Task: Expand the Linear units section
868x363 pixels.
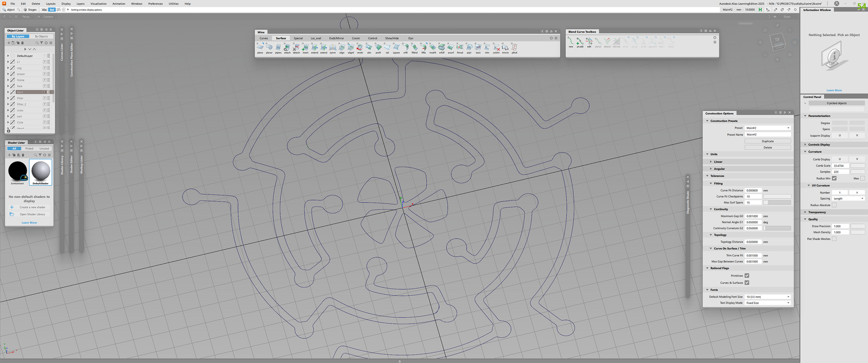Action: tap(718, 162)
